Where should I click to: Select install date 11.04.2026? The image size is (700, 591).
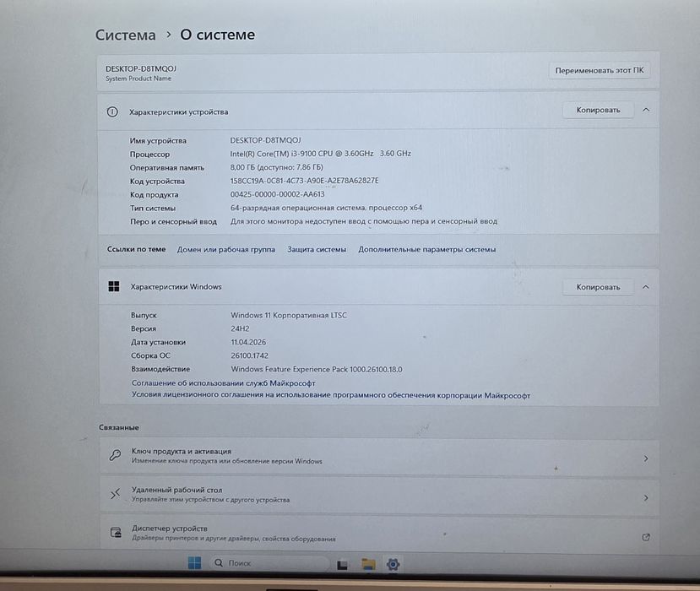click(x=248, y=342)
